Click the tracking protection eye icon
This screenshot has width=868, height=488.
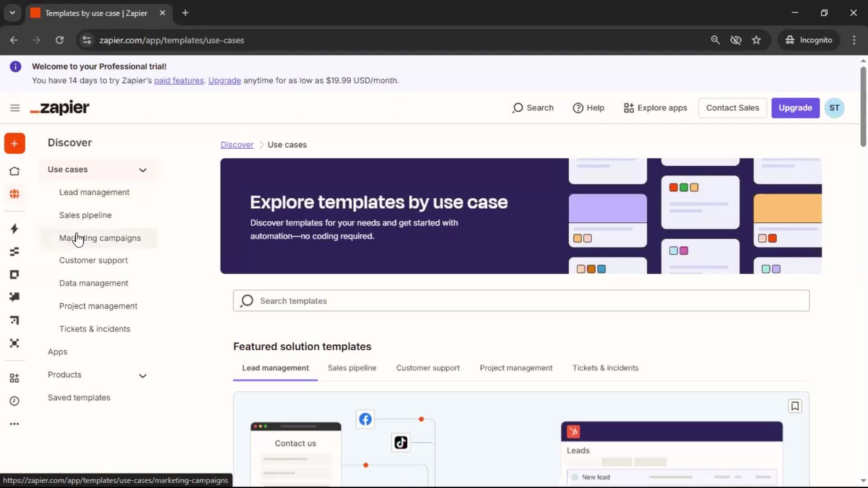coord(736,40)
